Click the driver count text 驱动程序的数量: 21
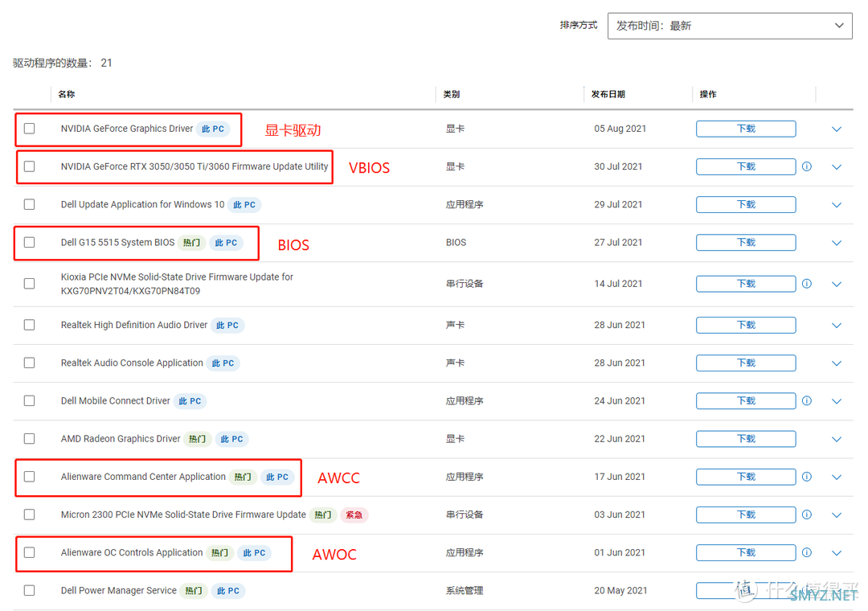This screenshot has width=868, height=611. 63,64
